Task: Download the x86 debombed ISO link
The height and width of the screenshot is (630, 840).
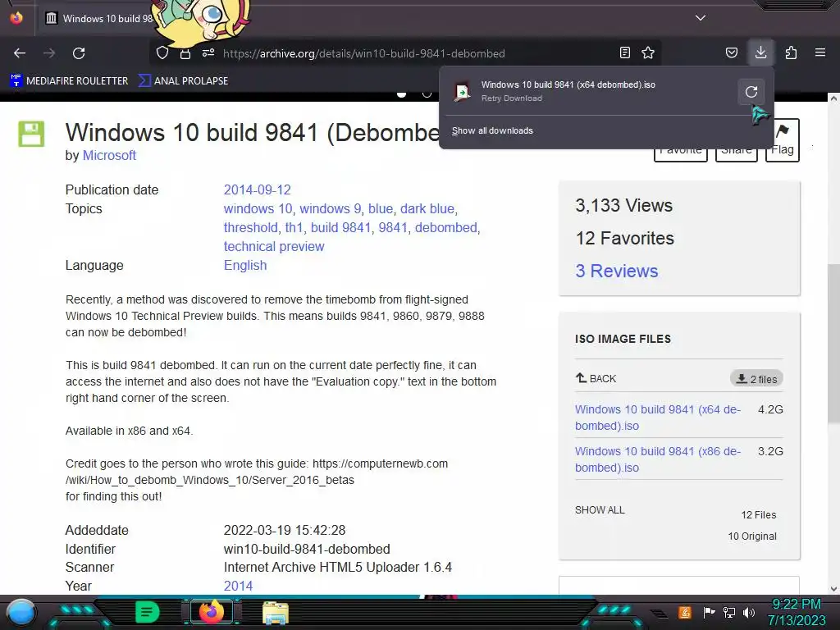Action: point(657,459)
